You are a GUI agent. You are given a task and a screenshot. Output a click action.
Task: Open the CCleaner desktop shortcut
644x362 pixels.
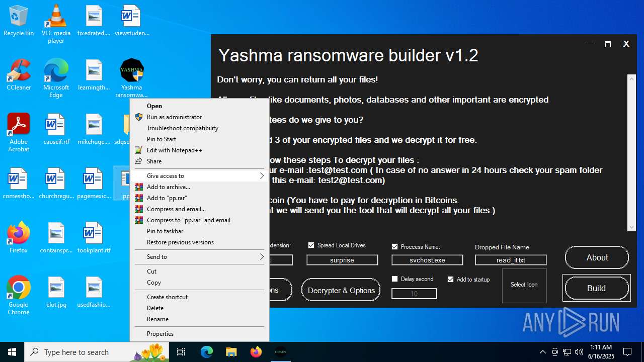[19, 75]
